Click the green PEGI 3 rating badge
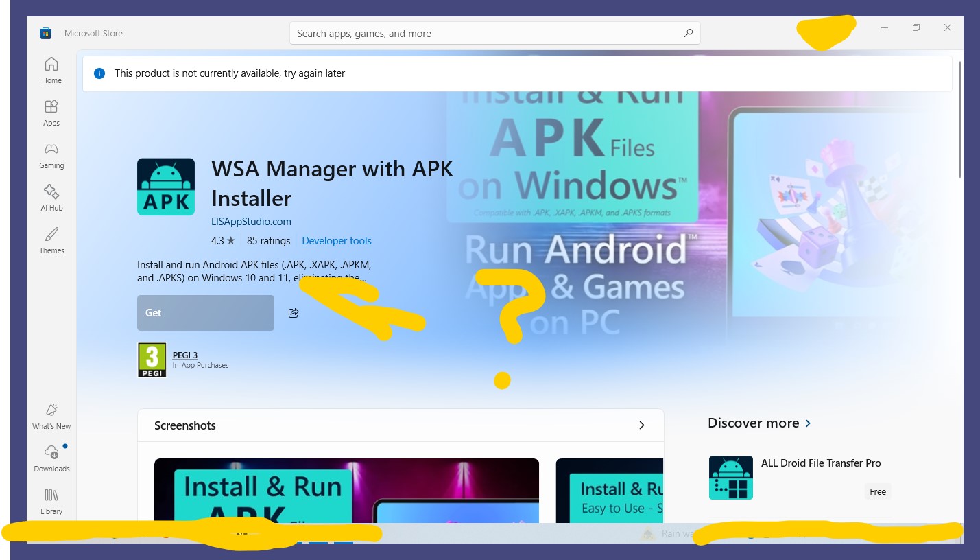 [152, 360]
